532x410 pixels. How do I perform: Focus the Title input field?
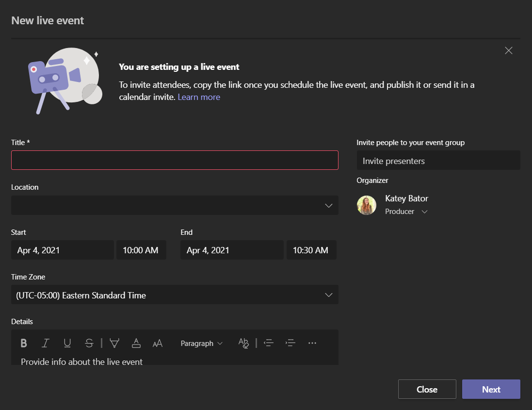175,160
